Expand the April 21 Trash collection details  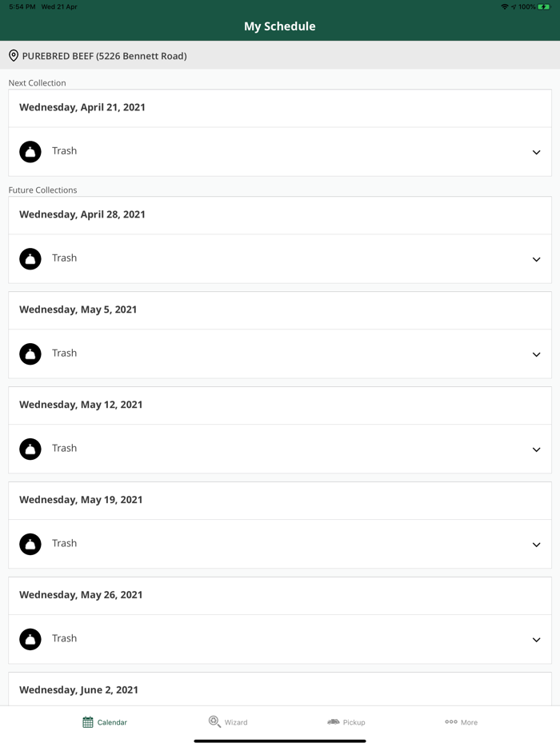pyautogui.click(x=536, y=152)
